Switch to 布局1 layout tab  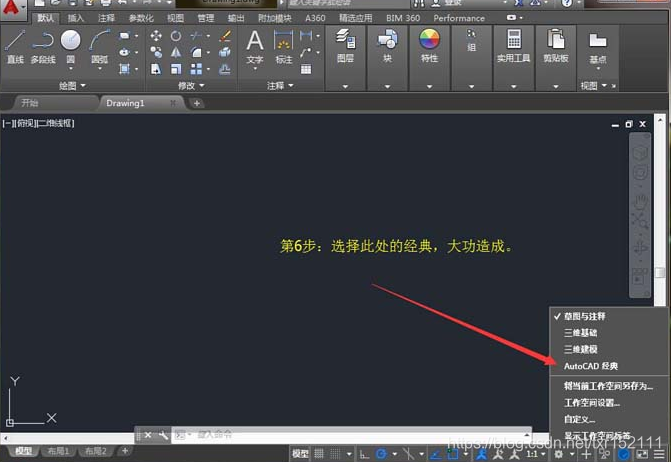coord(58,451)
